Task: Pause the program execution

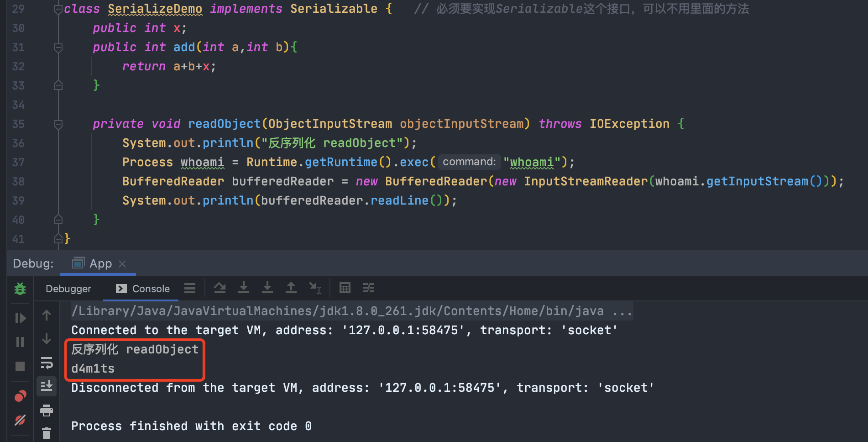Action: click(x=20, y=342)
